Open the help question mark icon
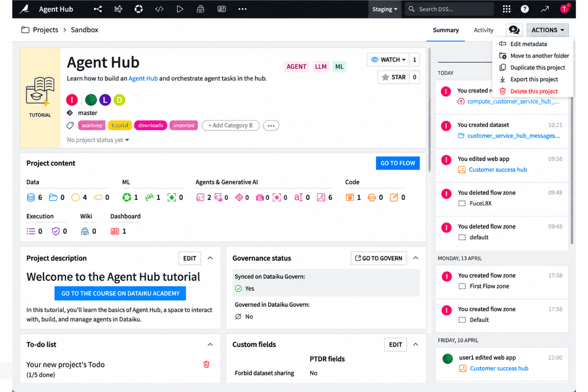The image size is (588, 392). coord(525,9)
